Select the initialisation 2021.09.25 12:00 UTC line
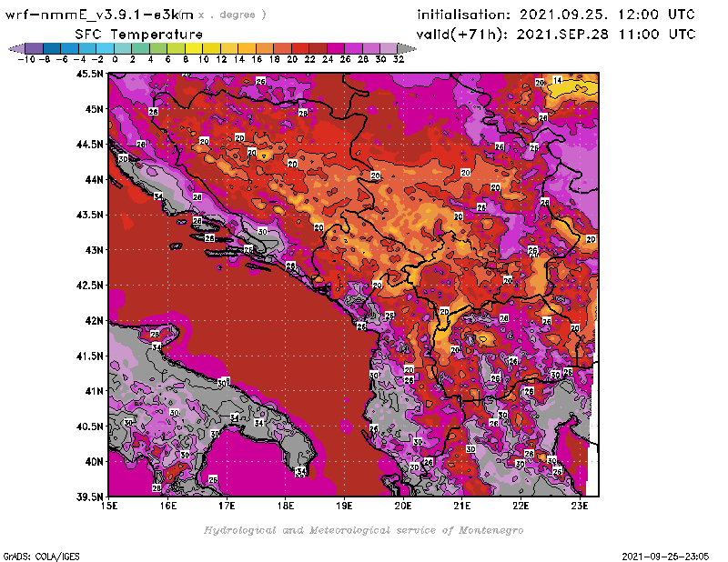 click(556, 15)
